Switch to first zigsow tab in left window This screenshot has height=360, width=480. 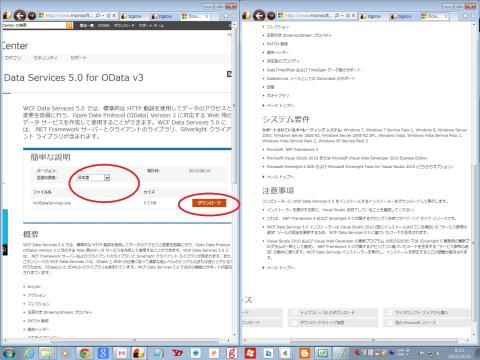[133, 16]
